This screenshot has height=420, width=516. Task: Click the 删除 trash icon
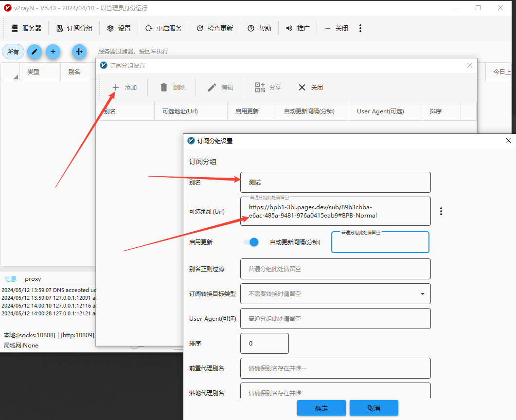pyautogui.click(x=164, y=88)
